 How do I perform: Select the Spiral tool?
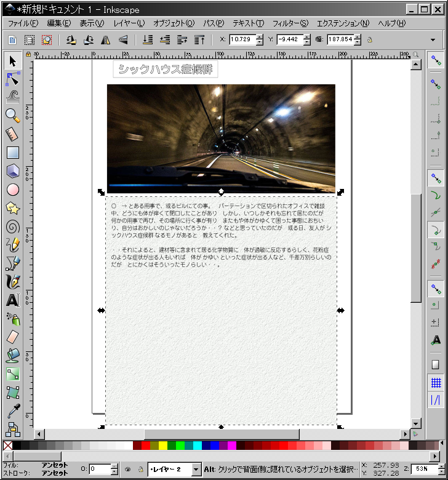[x=12, y=227]
